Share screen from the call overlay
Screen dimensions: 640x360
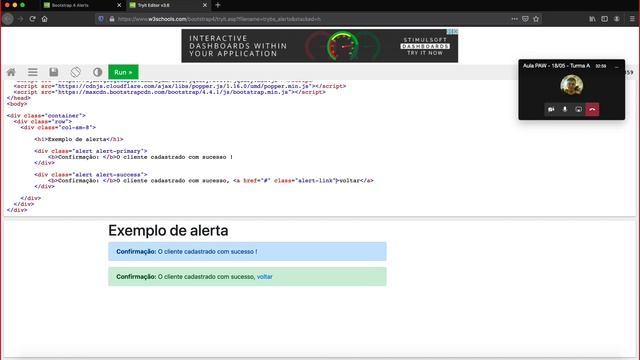(x=578, y=109)
